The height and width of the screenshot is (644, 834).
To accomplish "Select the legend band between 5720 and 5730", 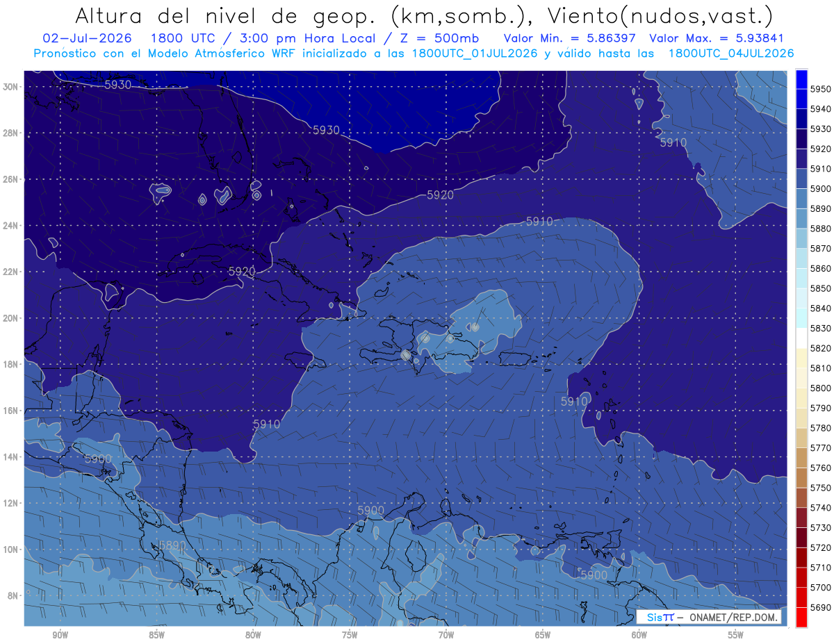I will coord(801,537).
